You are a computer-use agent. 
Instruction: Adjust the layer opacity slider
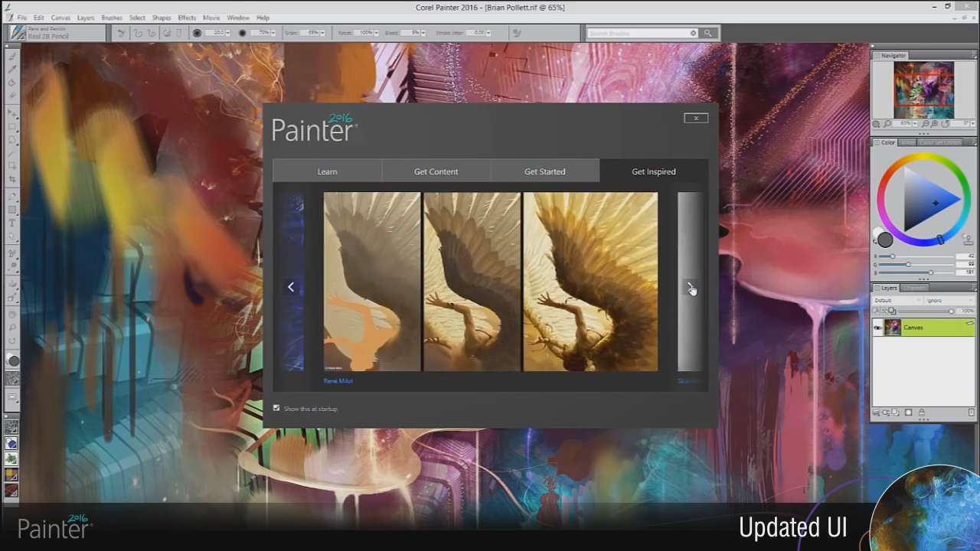click(x=926, y=311)
